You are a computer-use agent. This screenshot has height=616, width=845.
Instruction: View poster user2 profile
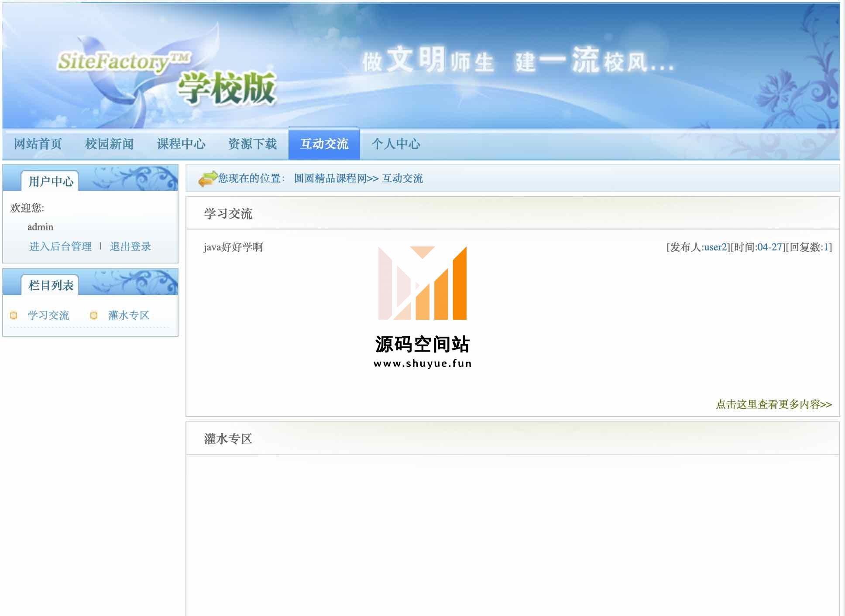(x=715, y=247)
